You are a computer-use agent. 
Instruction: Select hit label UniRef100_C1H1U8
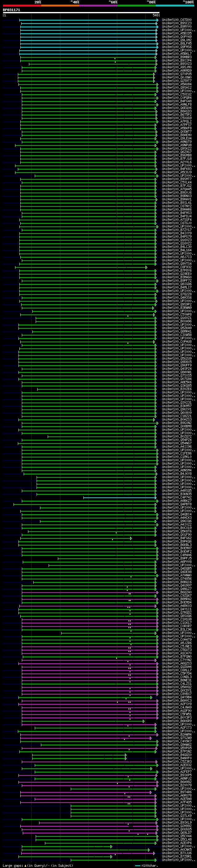177,619
